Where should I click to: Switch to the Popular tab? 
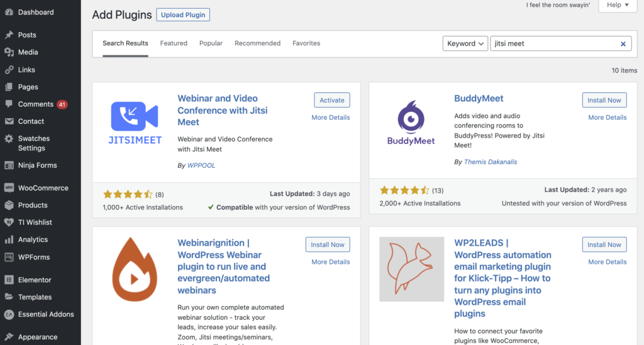click(211, 43)
